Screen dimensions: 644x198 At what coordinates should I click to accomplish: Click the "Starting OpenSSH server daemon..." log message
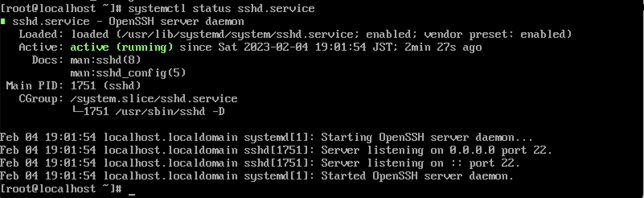[427, 138]
